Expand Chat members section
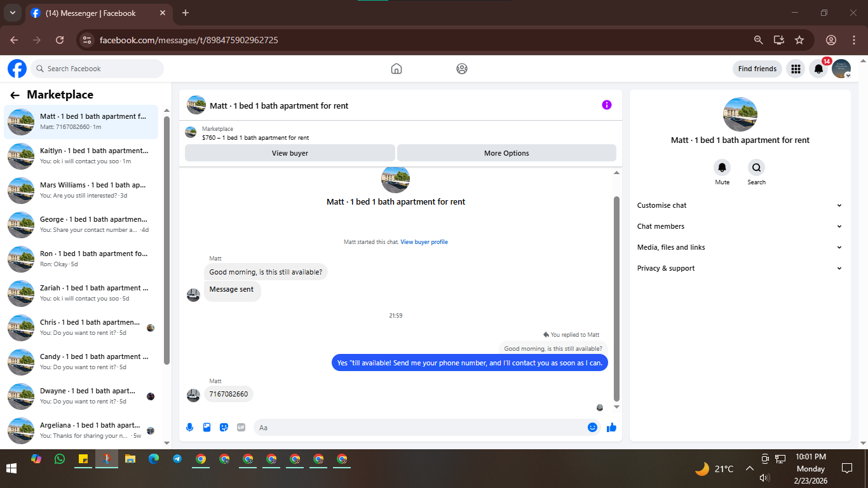The image size is (868, 488). 740,226
